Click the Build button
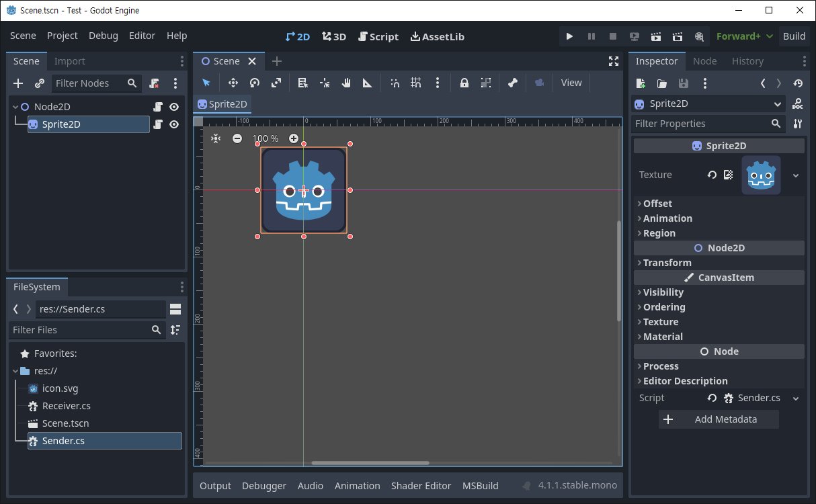This screenshot has height=504, width=816. tap(794, 36)
